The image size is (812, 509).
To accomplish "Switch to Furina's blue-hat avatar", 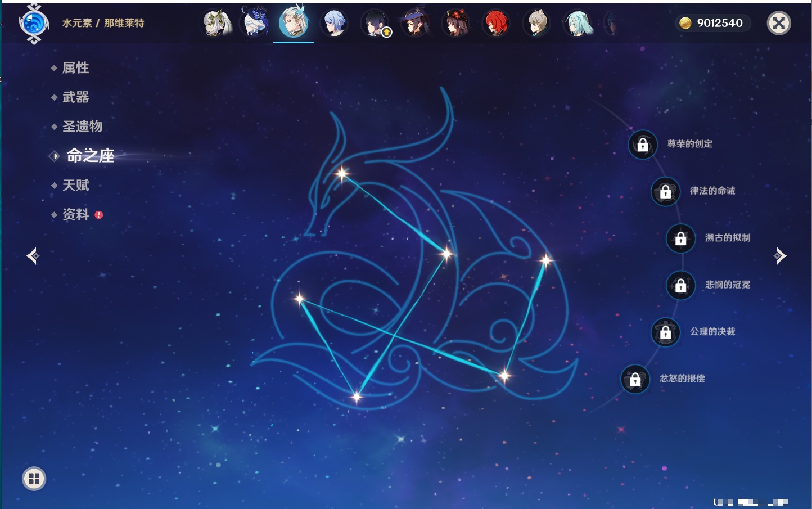I will pyautogui.click(x=255, y=23).
